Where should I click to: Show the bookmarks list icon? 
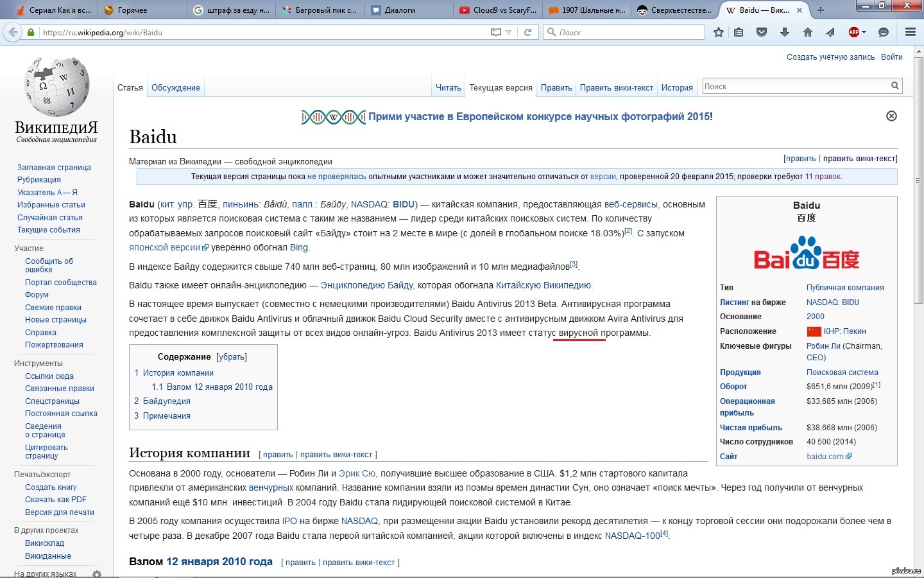click(739, 32)
